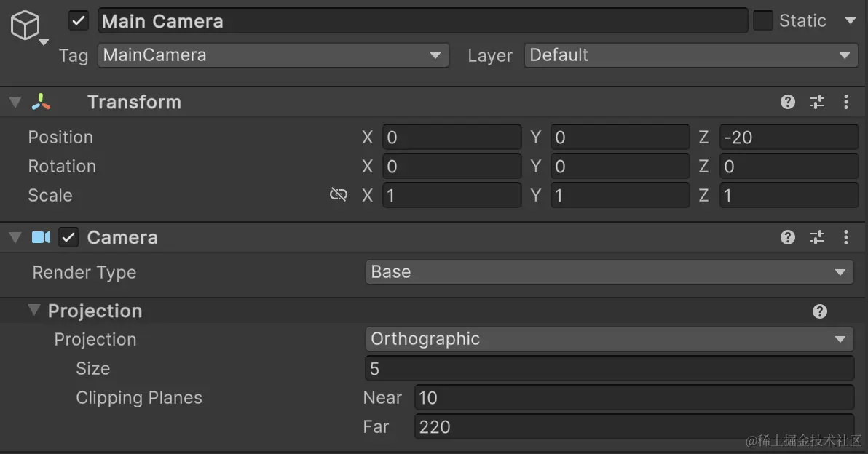The width and height of the screenshot is (868, 454).
Task: Click the GameObject cube icon
Action: (25, 27)
